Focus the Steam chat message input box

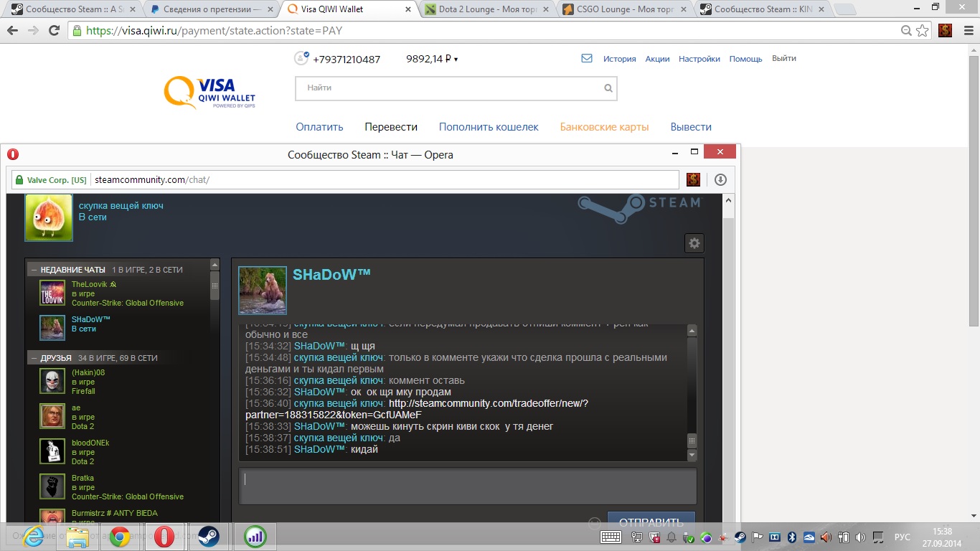tap(468, 486)
